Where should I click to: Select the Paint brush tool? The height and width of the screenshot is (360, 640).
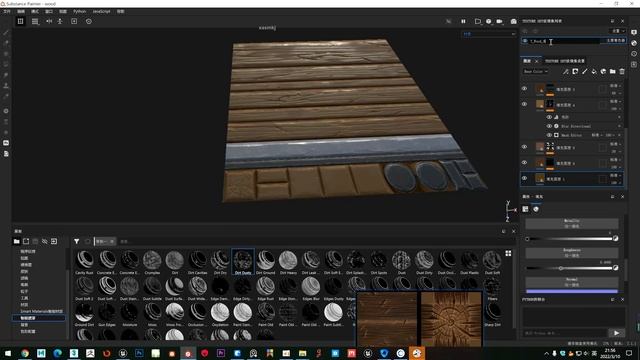coord(6,32)
